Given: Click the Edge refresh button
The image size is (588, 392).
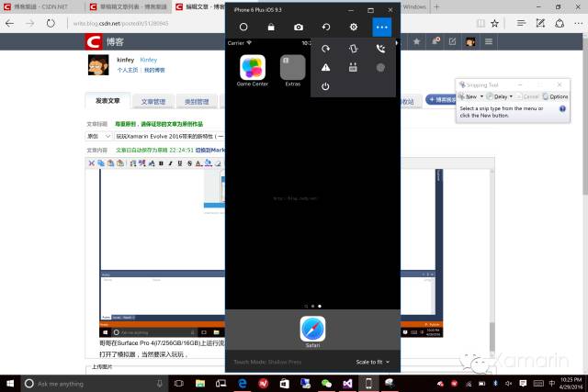Looking at the screenshot, I should (x=51, y=23).
